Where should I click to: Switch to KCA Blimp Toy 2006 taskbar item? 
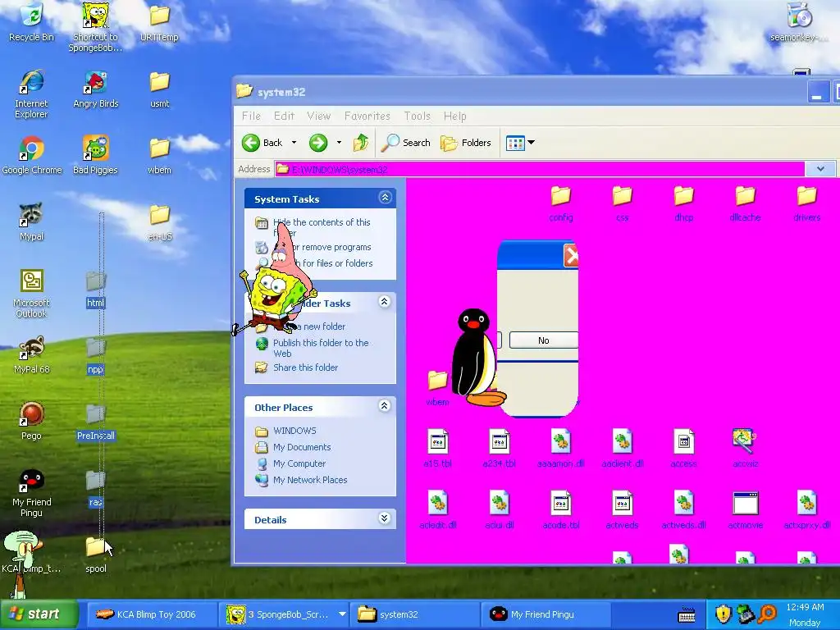[x=152, y=614]
